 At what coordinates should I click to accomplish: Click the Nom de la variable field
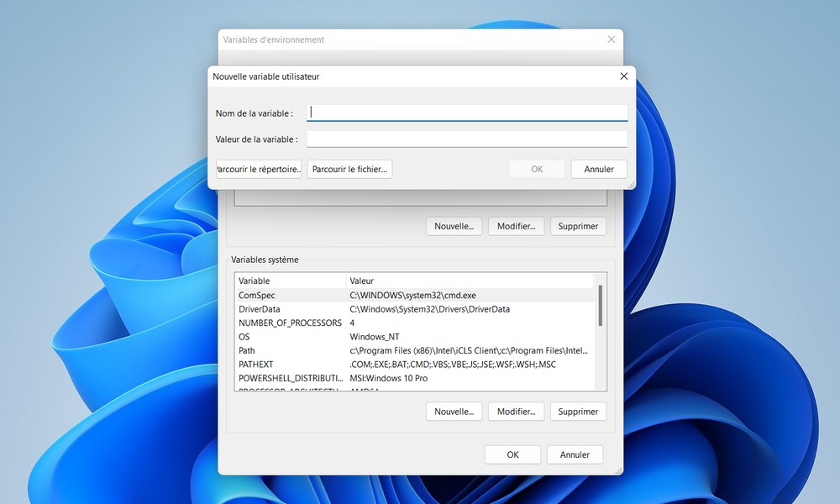pyautogui.click(x=467, y=113)
